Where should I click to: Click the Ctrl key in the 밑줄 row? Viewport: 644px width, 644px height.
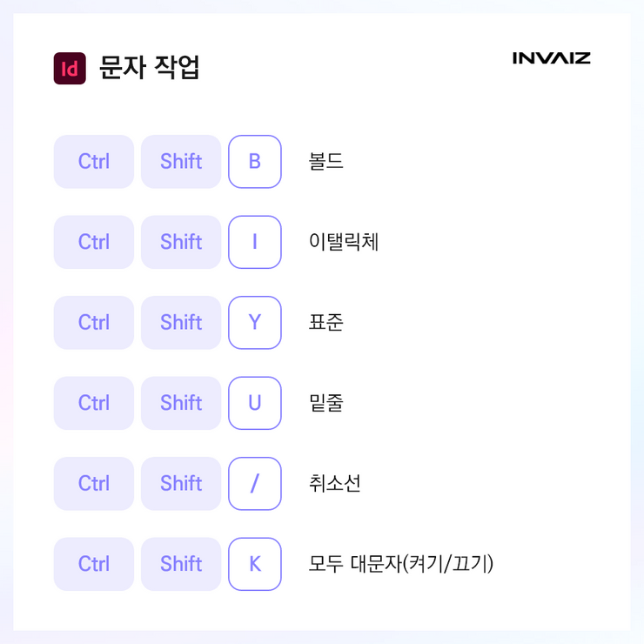coord(94,403)
